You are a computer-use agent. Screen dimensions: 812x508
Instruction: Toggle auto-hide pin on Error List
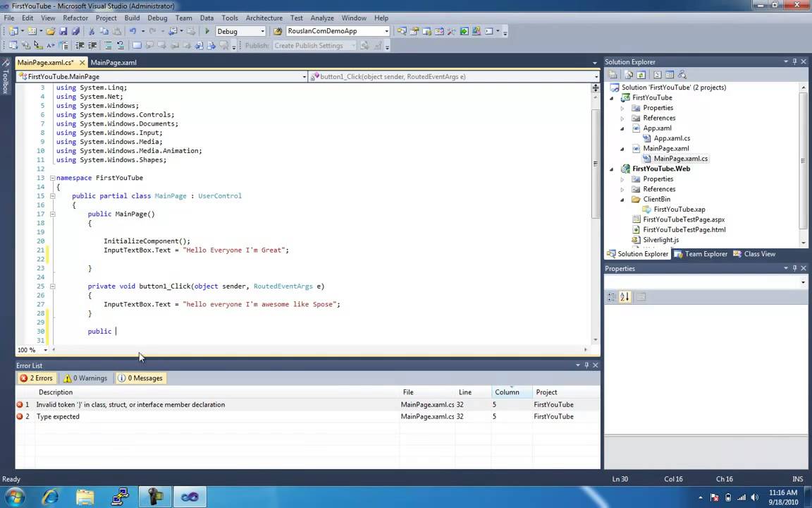(586, 365)
